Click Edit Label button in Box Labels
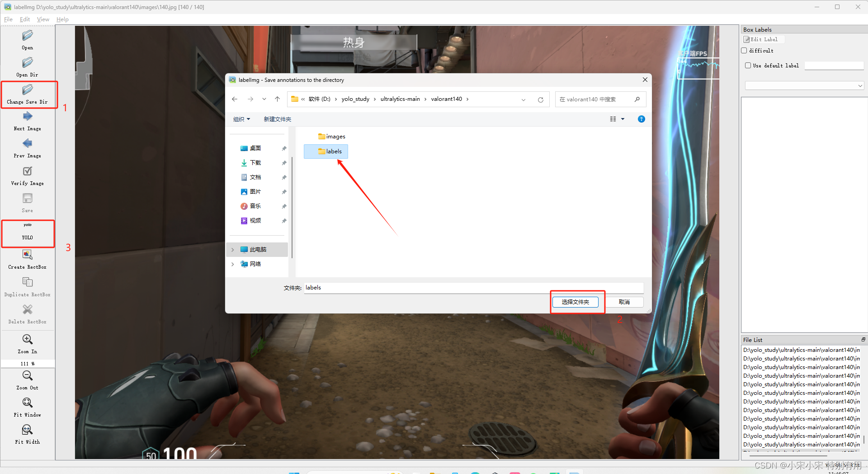Image resolution: width=868 pixels, height=474 pixels. (763, 39)
